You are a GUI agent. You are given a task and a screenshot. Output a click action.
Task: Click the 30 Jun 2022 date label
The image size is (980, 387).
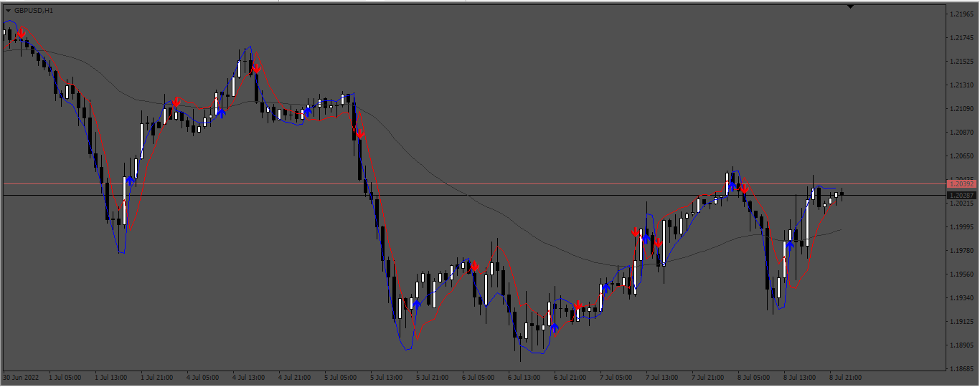[20, 377]
